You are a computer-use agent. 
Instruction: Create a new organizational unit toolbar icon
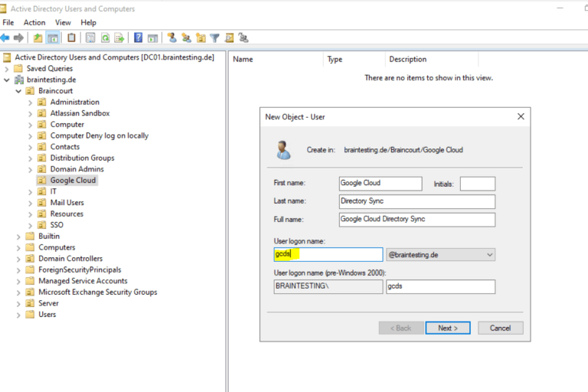point(201,38)
